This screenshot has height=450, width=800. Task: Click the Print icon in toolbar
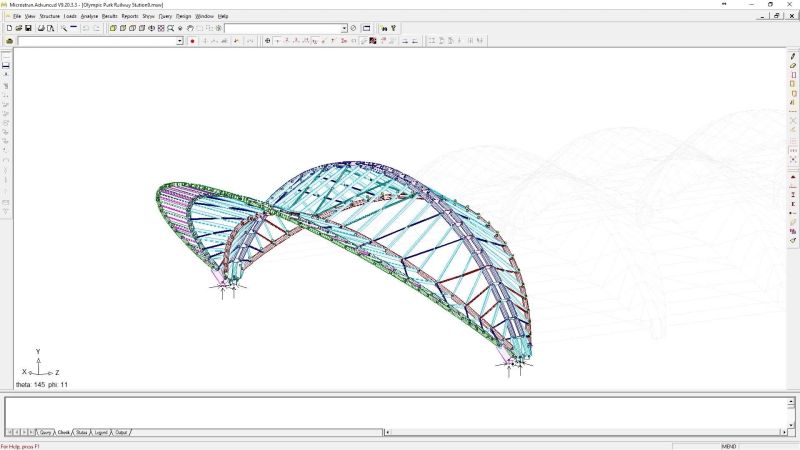tap(41, 28)
